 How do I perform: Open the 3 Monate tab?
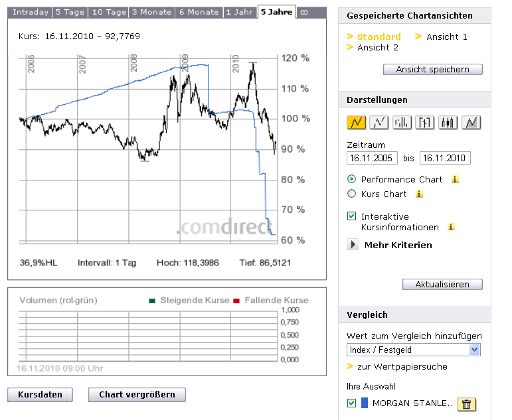tap(152, 12)
